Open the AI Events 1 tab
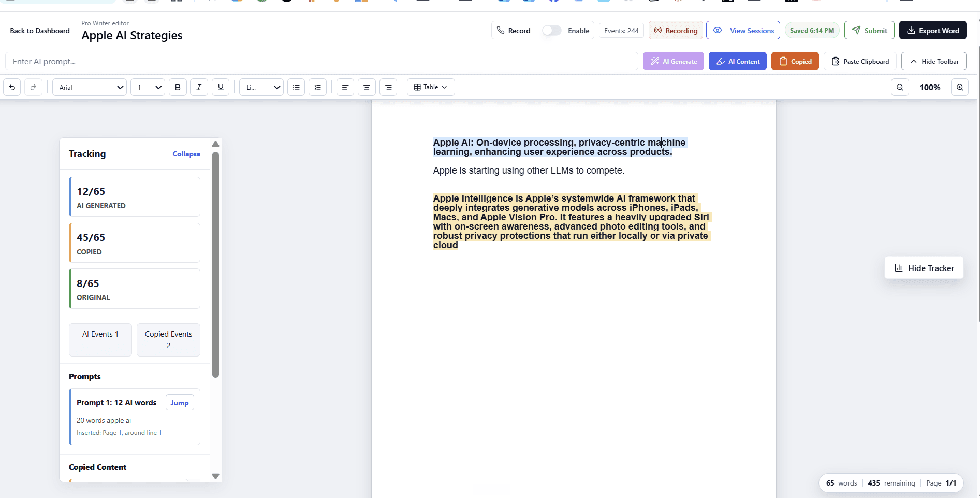Screen dimensions: 980x498 click(100, 340)
